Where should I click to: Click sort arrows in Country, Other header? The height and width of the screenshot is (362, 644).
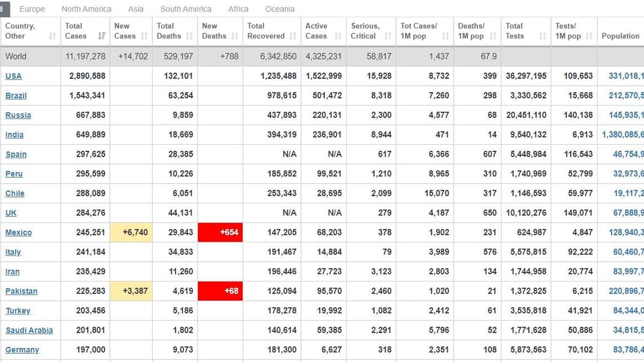52,36
